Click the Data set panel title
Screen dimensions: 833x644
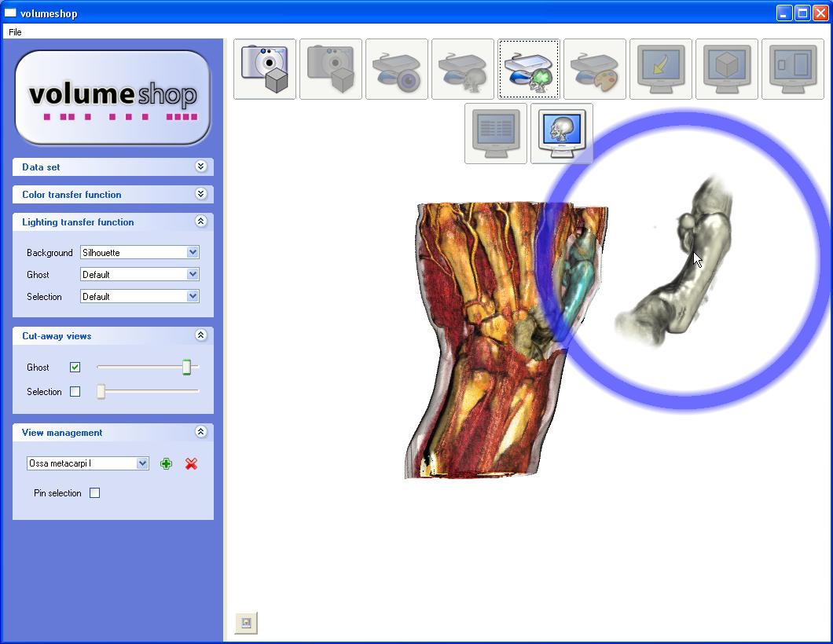(x=41, y=167)
